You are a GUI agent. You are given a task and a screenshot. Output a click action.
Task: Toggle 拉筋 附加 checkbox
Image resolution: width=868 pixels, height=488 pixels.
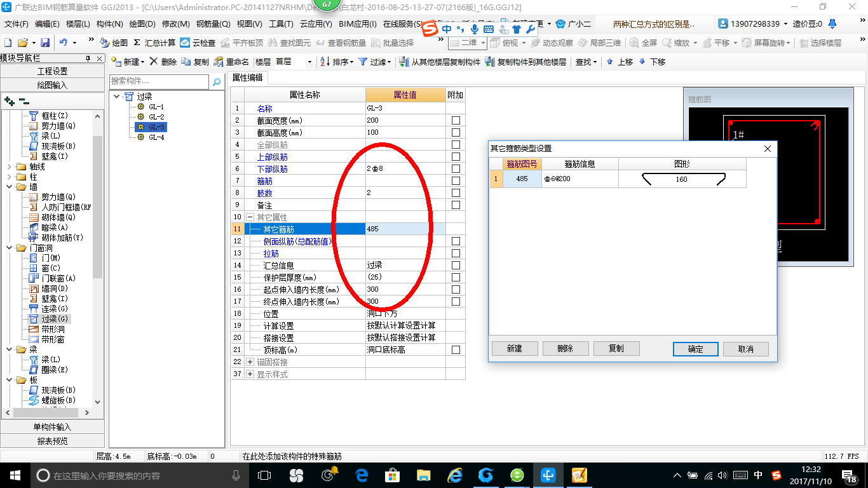pos(456,253)
